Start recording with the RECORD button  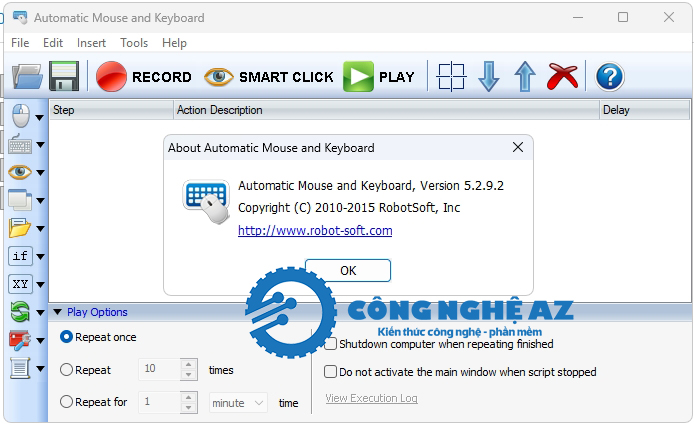144,77
